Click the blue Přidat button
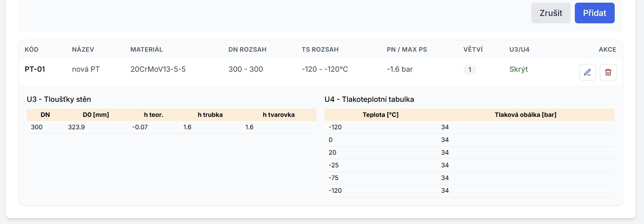 coord(594,13)
